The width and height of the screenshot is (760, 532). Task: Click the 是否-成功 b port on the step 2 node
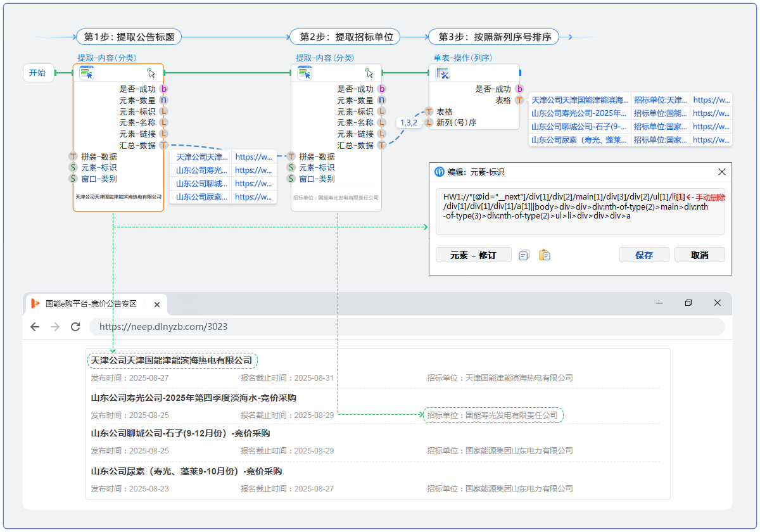[381, 89]
